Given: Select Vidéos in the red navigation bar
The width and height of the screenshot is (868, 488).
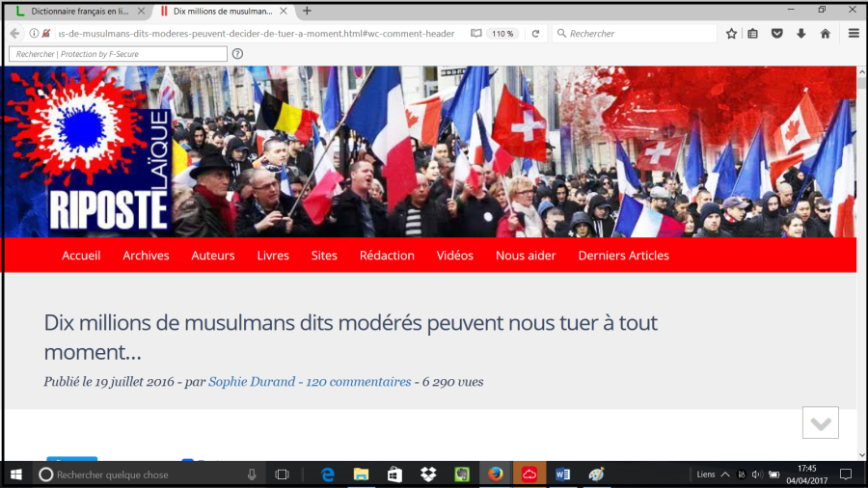Looking at the screenshot, I should pyautogui.click(x=455, y=256).
